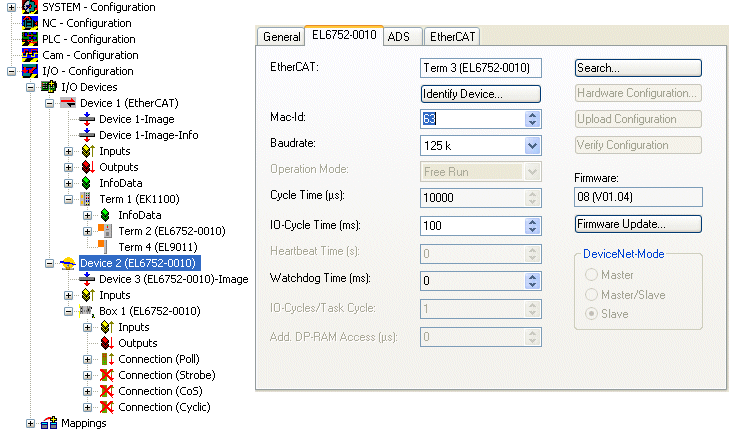Click the PLC - Configuration icon

pos(30,39)
